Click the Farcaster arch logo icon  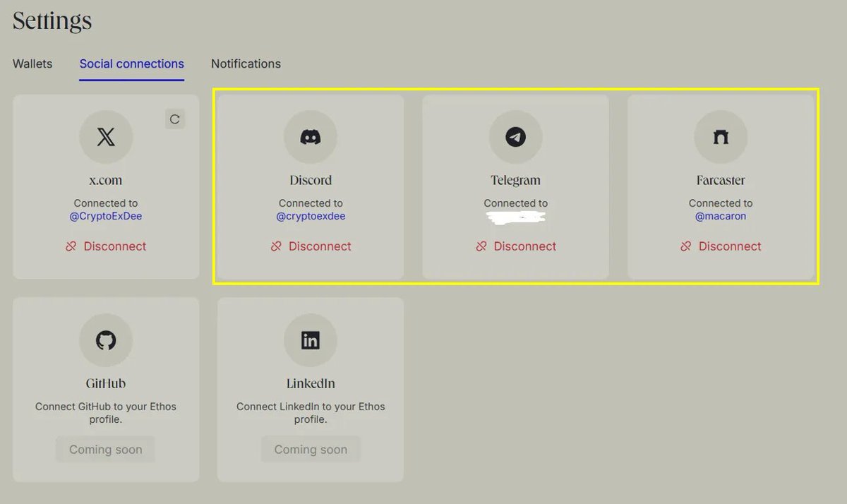[721, 137]
